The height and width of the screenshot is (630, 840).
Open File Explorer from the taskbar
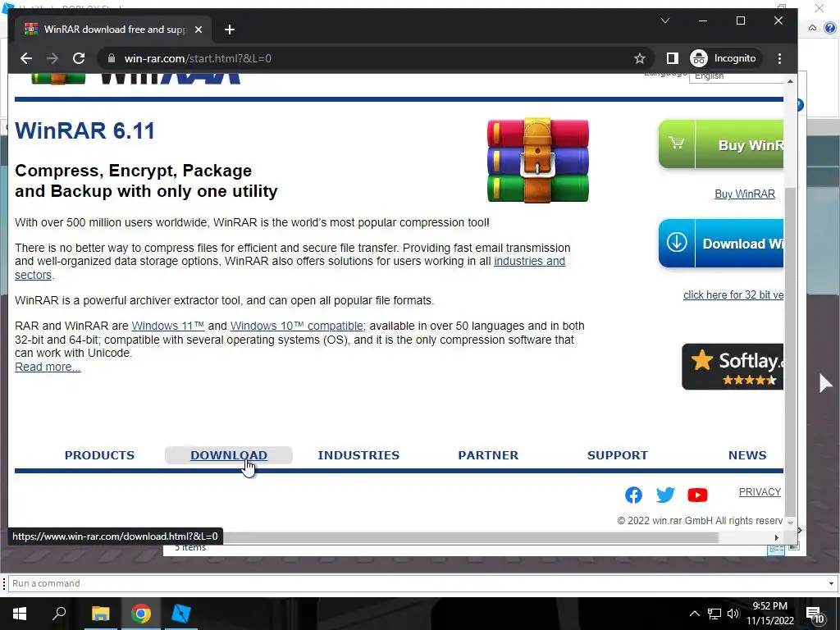[100, 614]
